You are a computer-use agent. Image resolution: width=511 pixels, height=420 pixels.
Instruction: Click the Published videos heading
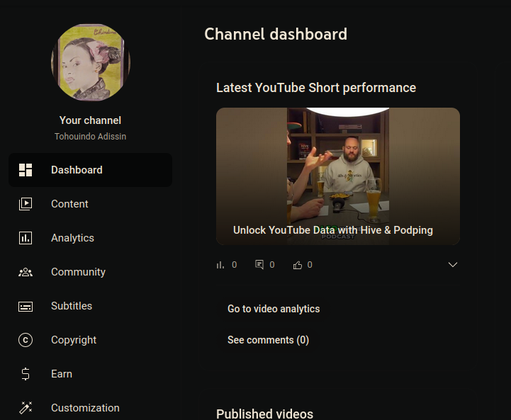(264, 414)
